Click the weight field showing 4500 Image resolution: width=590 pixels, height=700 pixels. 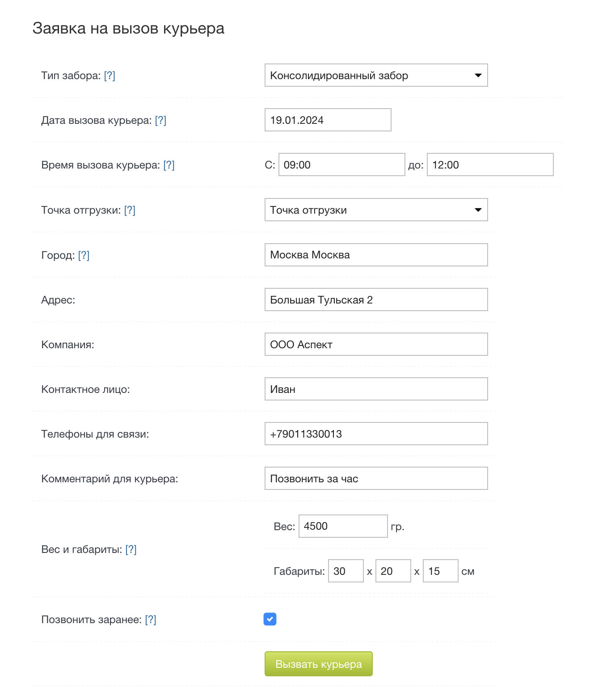[x=343, y=526]
